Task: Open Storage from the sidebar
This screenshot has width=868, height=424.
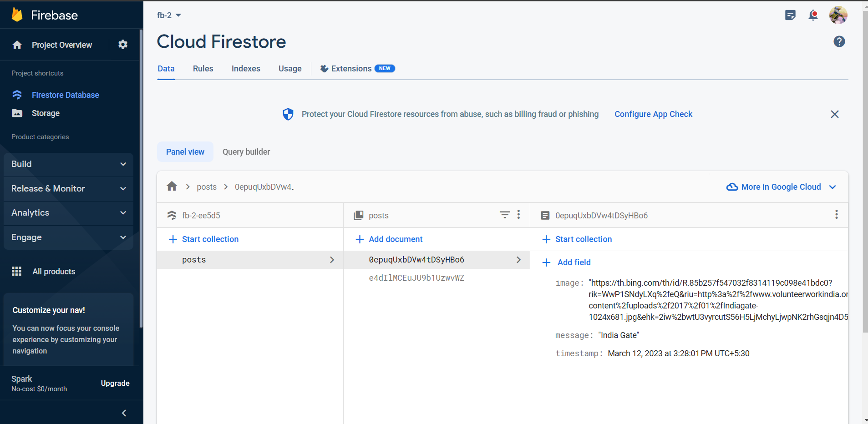Action: click(x=46, y=113)
